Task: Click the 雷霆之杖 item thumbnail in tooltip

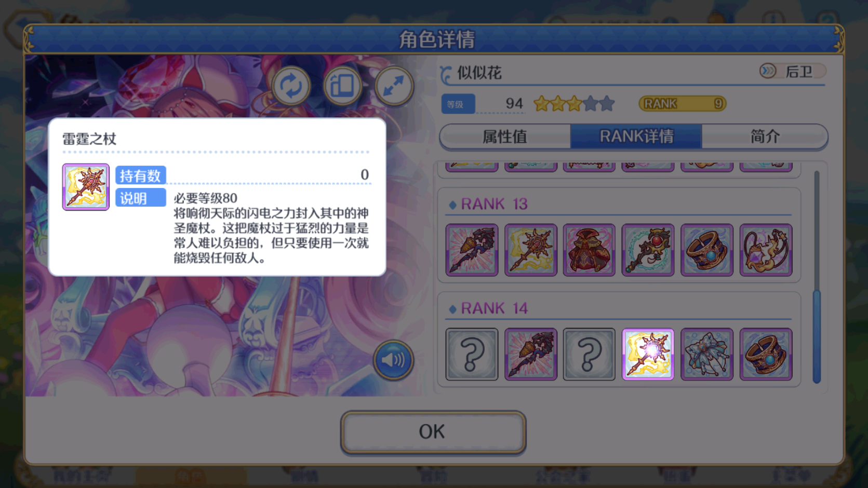Action: point(86,187)
